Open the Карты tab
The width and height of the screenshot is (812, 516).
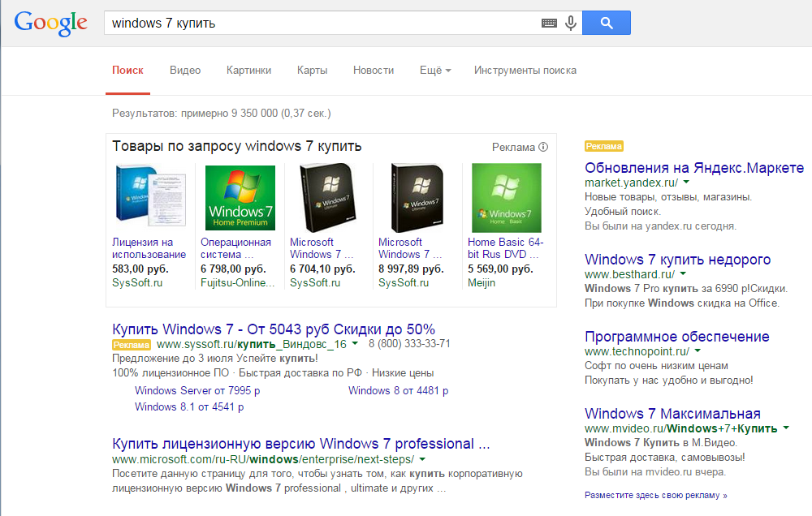[313, 71]
